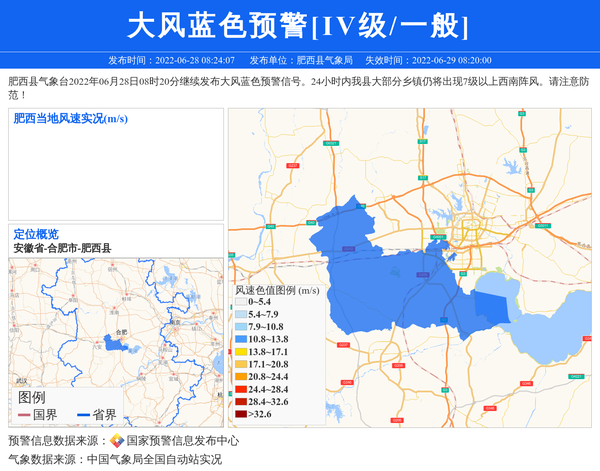This screenshot has width=600, height=471.
Task: Click the 5.4~7.9 legend color swatch
Action: tap(241, 314)
